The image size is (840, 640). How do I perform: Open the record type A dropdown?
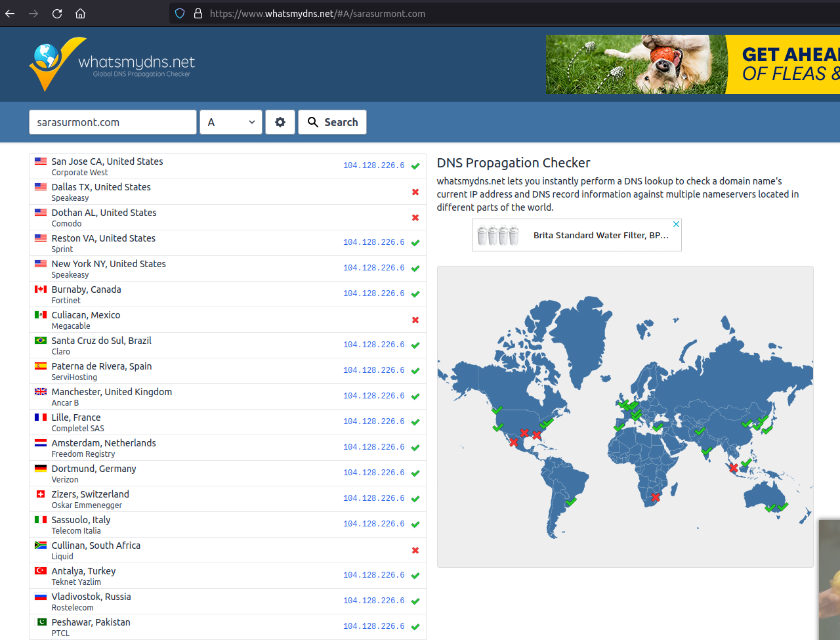click(231, 122)
